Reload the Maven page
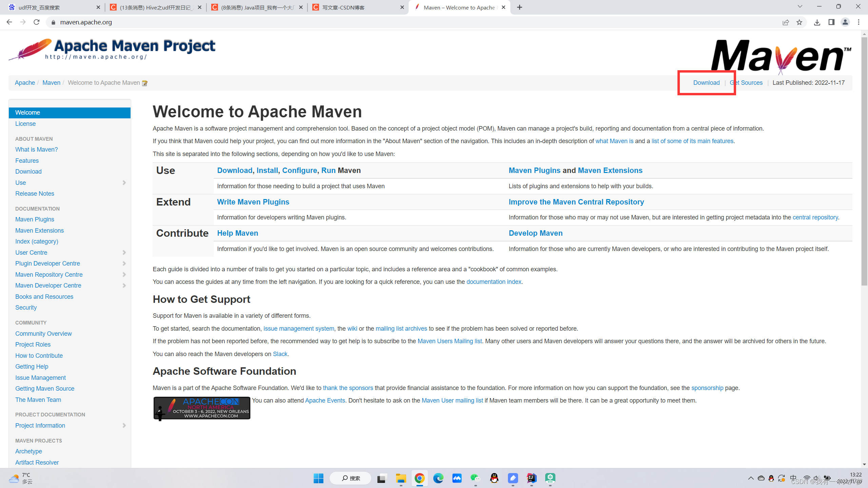Screen dimensions: 868x488 coord(37,22)
